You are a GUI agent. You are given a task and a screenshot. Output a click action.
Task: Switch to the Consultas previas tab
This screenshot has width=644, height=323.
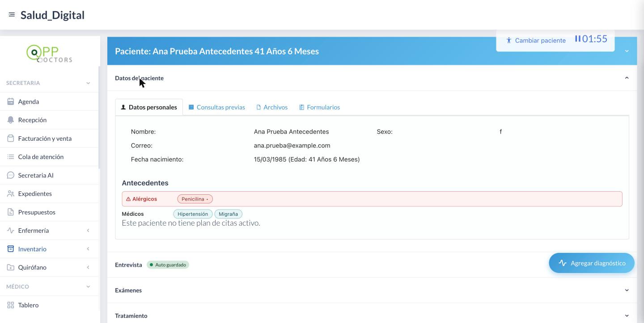pos(217,107)
